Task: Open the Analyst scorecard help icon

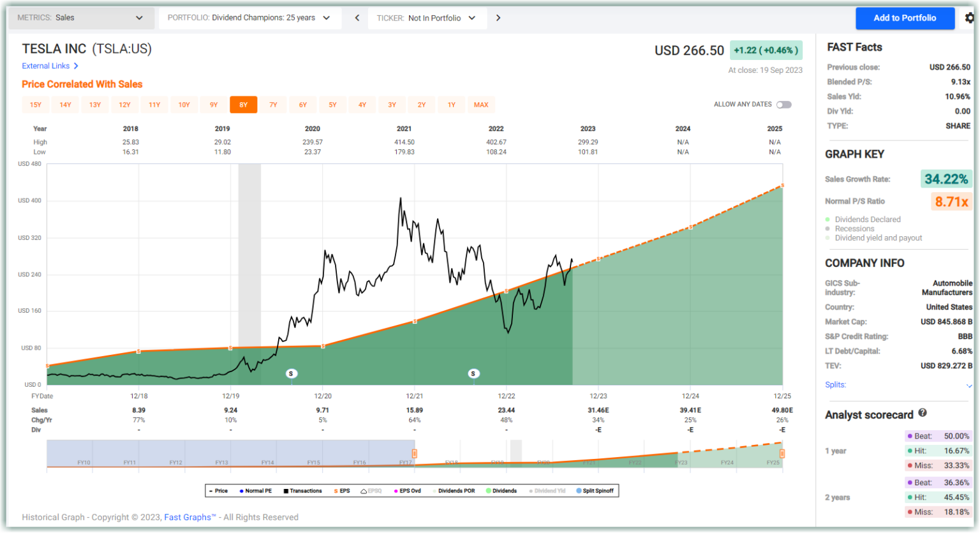Action: pos(923,414)
